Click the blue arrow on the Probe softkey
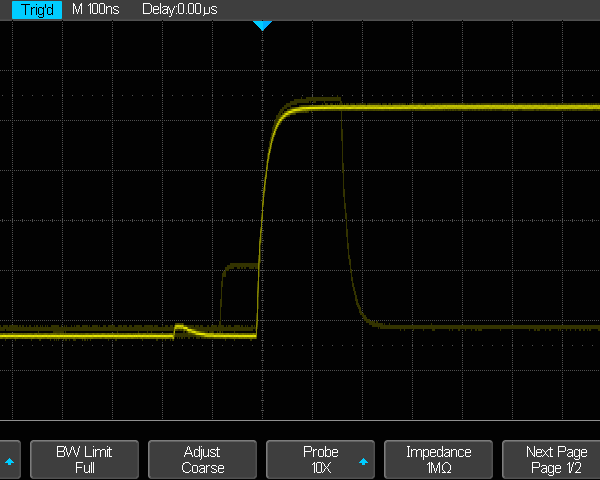The width and height of the screenshot is (600, 480). coord(362,462)
